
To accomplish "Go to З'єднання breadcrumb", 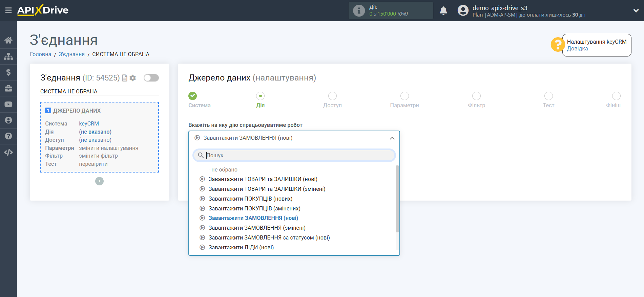I will coord(72,54).
